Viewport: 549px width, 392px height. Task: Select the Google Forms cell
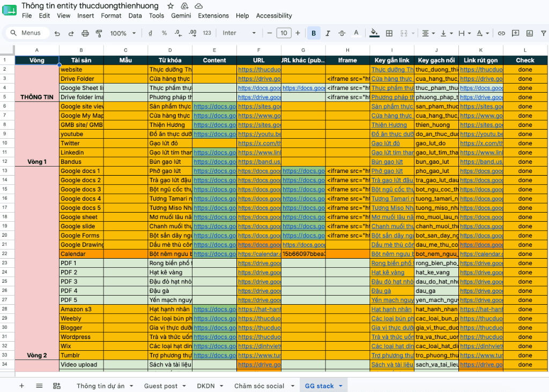tap(81, 235)
